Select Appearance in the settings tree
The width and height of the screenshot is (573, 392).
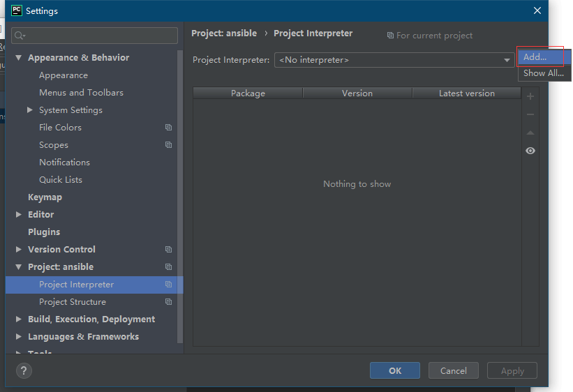[x=64, y=75]
